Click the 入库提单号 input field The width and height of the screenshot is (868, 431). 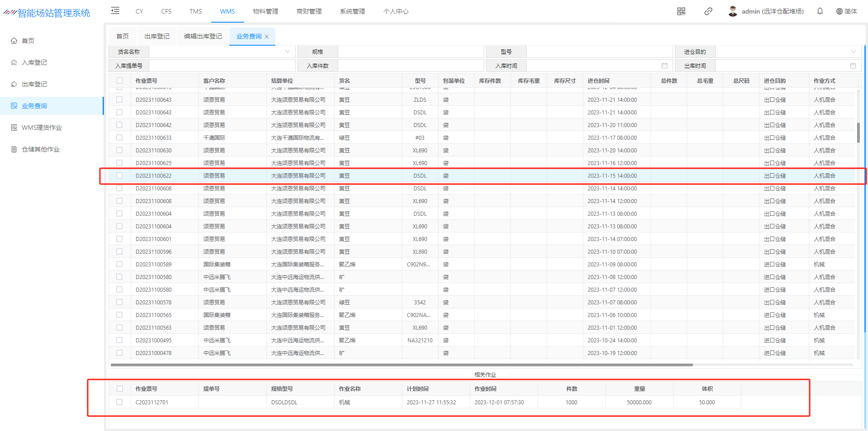coord(222,66)
